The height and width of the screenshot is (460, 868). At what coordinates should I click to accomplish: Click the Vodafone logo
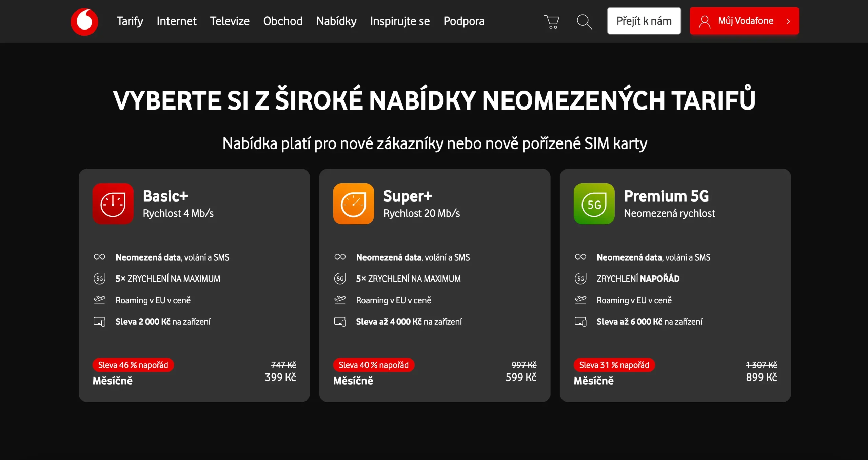click(84, 21)
